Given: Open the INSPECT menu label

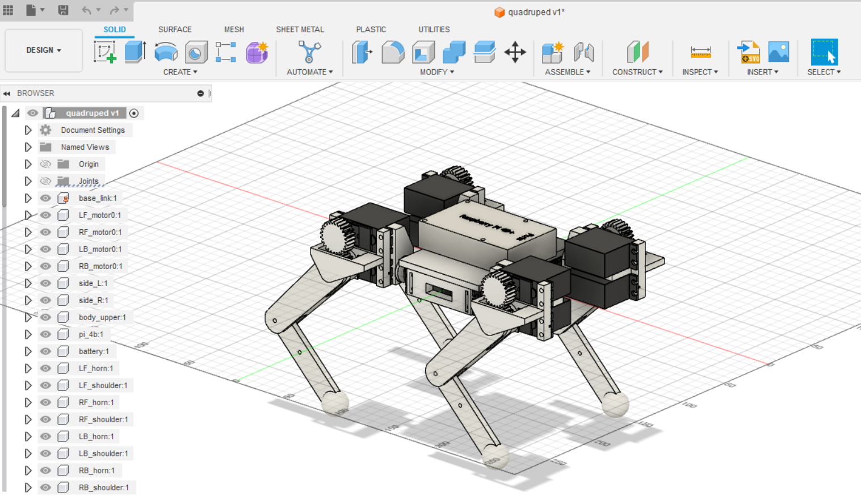Looking at the screenshot, I should [x=700, y=72].
